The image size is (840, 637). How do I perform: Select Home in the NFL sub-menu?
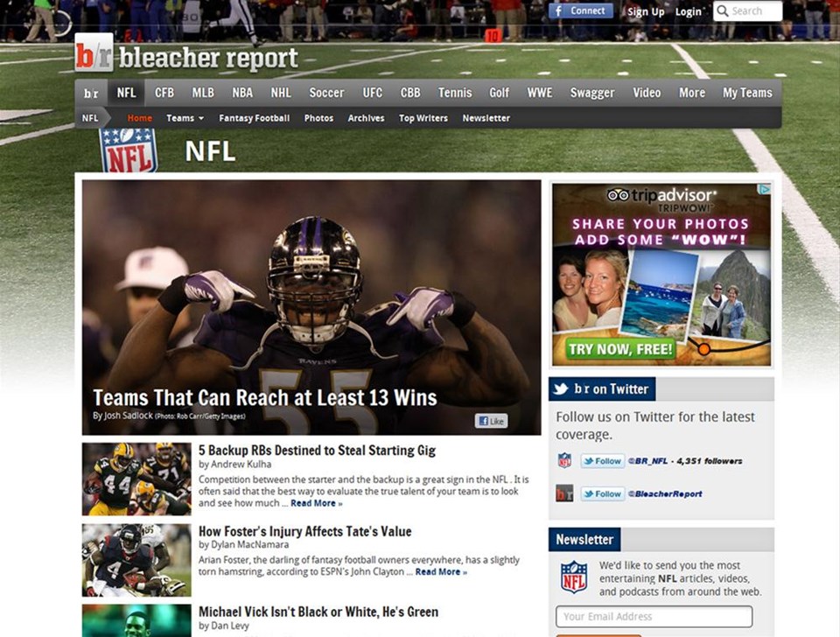[x=140, y=118]
